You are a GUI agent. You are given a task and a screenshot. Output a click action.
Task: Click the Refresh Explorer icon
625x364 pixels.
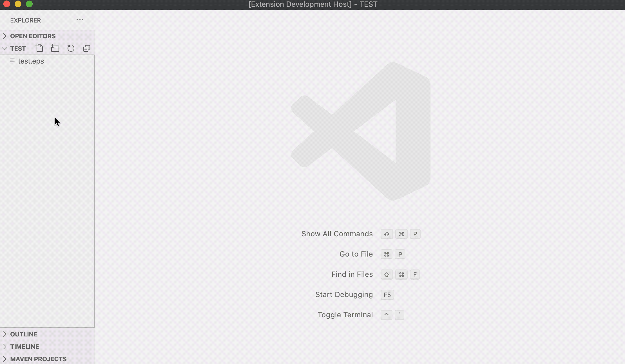pyautogui.click(x=71, y=48)
